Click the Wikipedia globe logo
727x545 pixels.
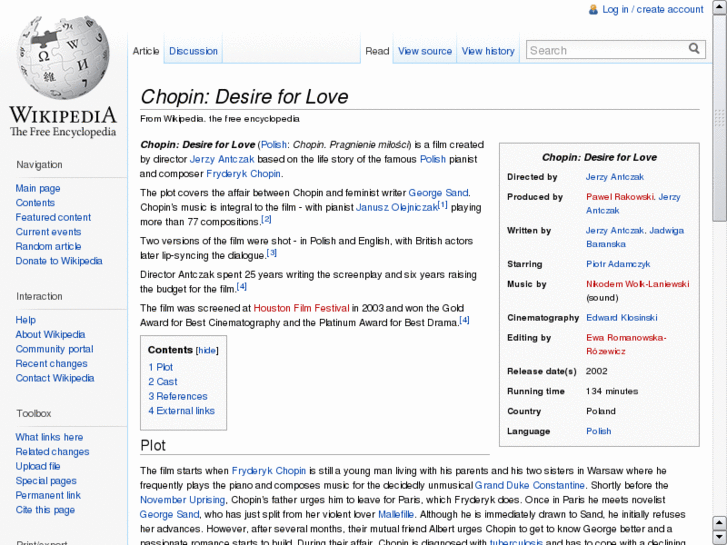(63, 58)
